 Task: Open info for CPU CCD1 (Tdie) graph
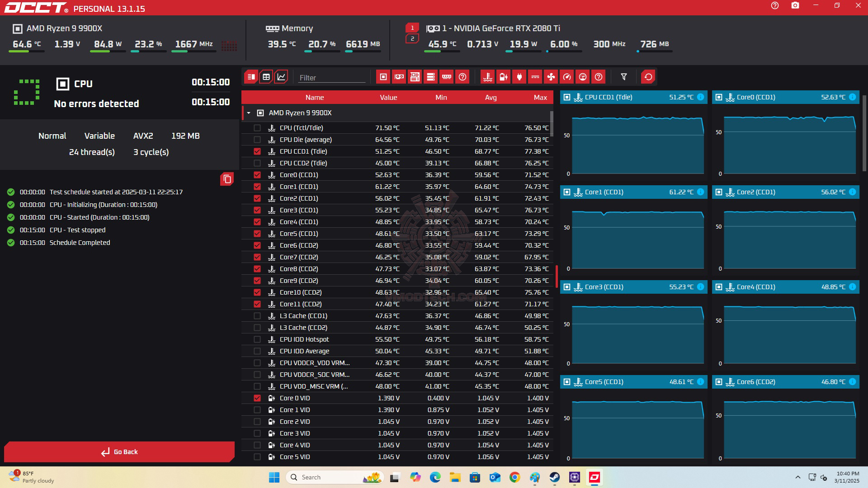(x=700, y=97)
